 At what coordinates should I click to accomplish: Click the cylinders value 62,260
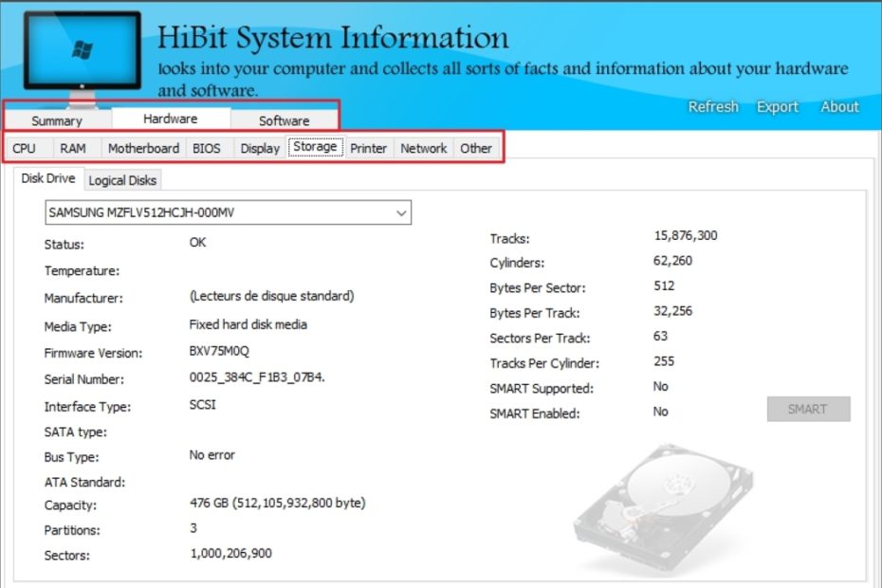tap(672, 261)
